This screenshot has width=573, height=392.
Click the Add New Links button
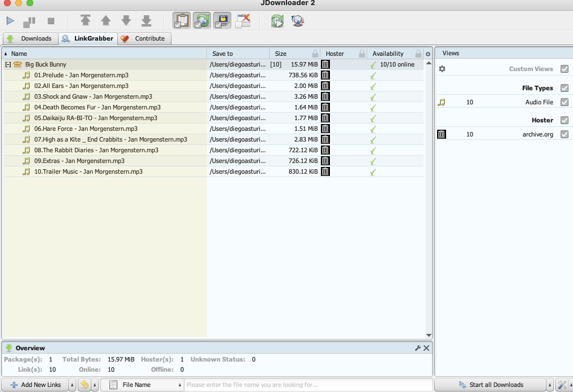37,384
